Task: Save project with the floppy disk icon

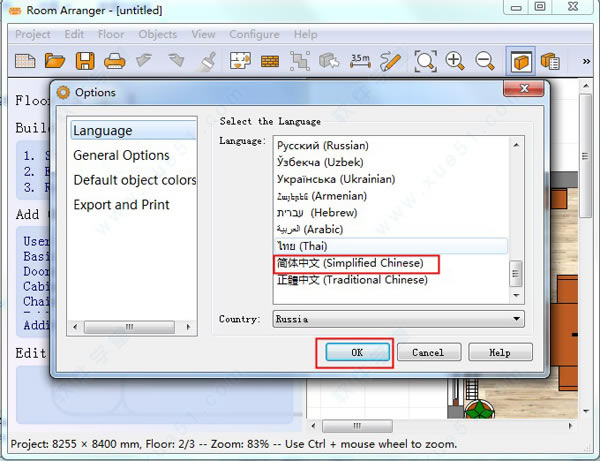Action: tap(85, 61)
